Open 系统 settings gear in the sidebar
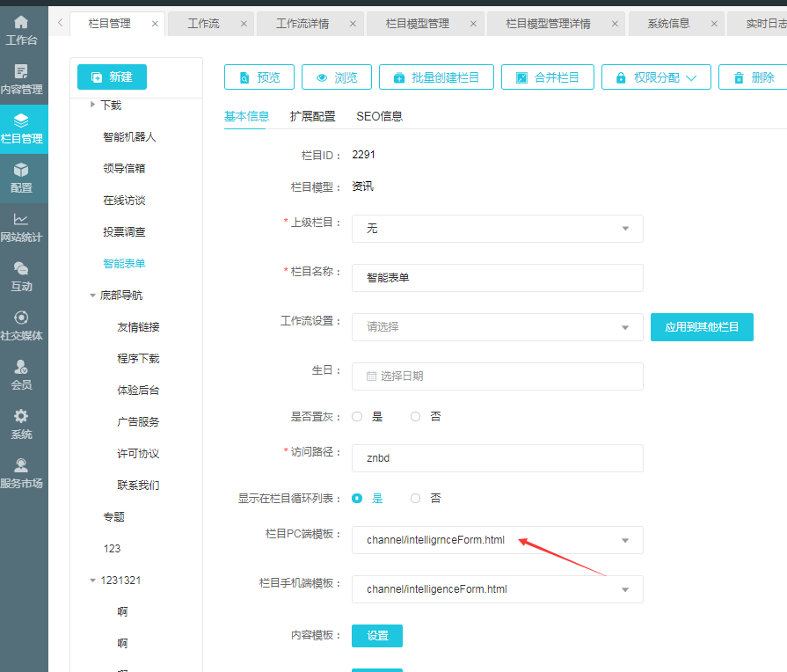This screenshot has height=672, width=787. [x=21, y=424]
